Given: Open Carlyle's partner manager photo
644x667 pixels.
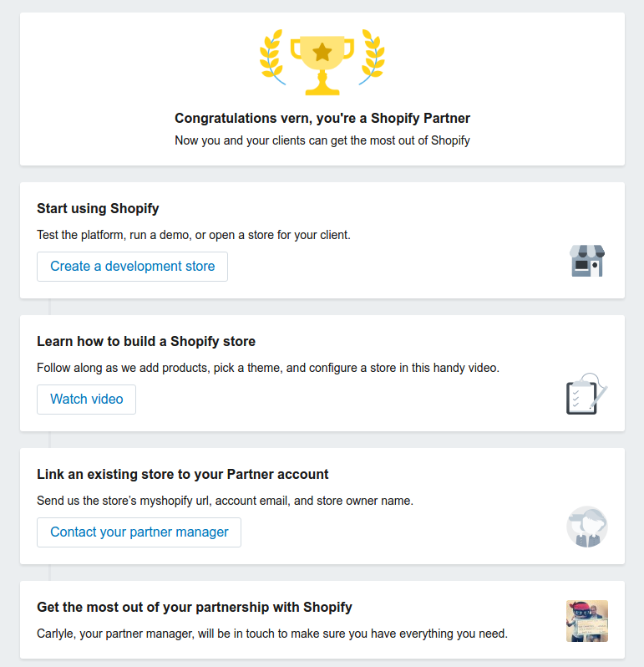Looking at the screenshot, I should point(587,621).
